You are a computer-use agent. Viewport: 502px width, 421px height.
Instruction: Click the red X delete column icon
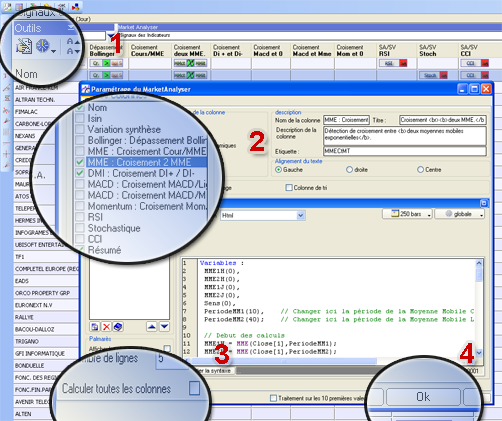point(106,327)
